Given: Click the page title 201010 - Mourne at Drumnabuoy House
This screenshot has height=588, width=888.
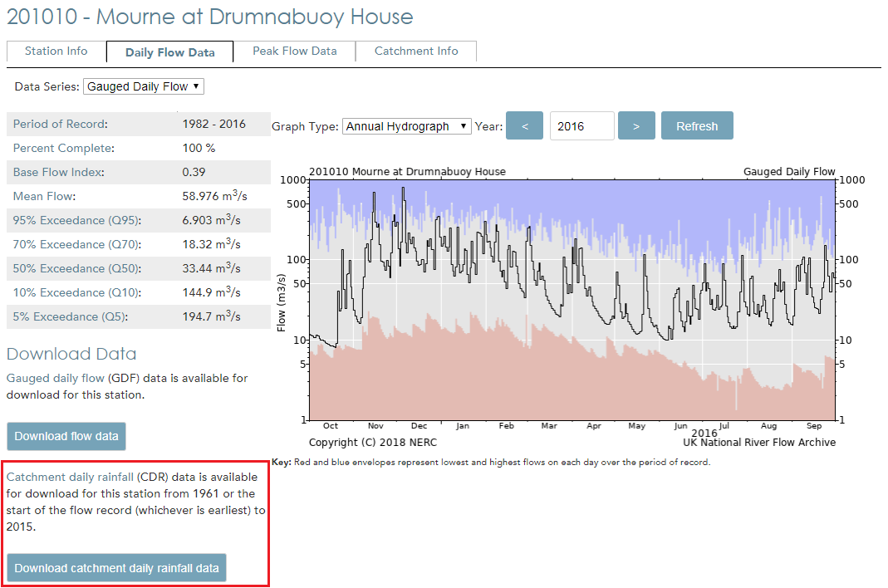Looking at the screenshot, I should tap(210, 17).
